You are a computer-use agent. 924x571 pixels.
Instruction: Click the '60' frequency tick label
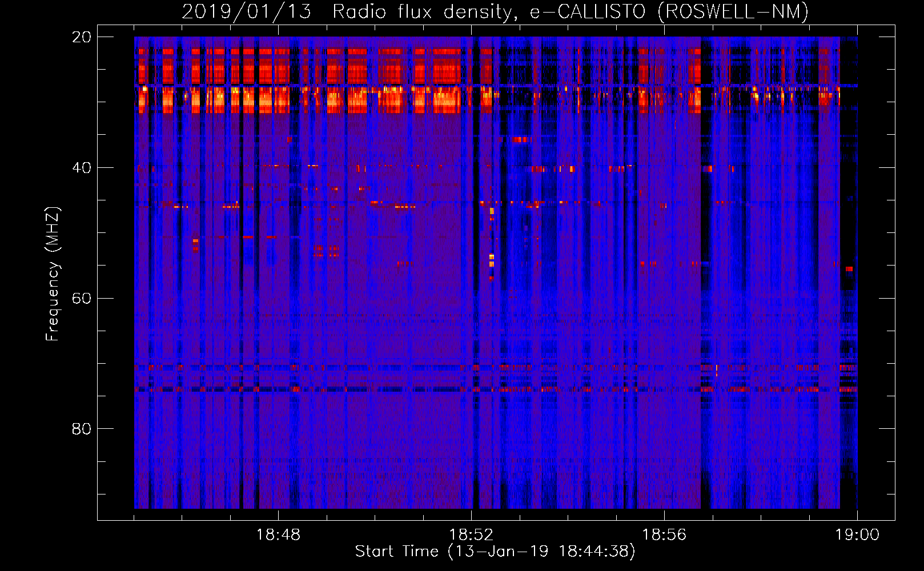(82, 299)
